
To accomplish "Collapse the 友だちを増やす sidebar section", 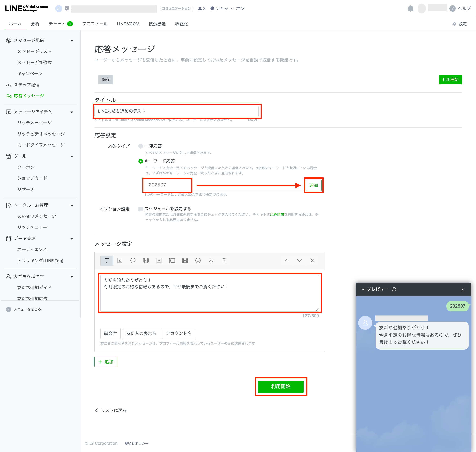I will (x=72, y=277).
